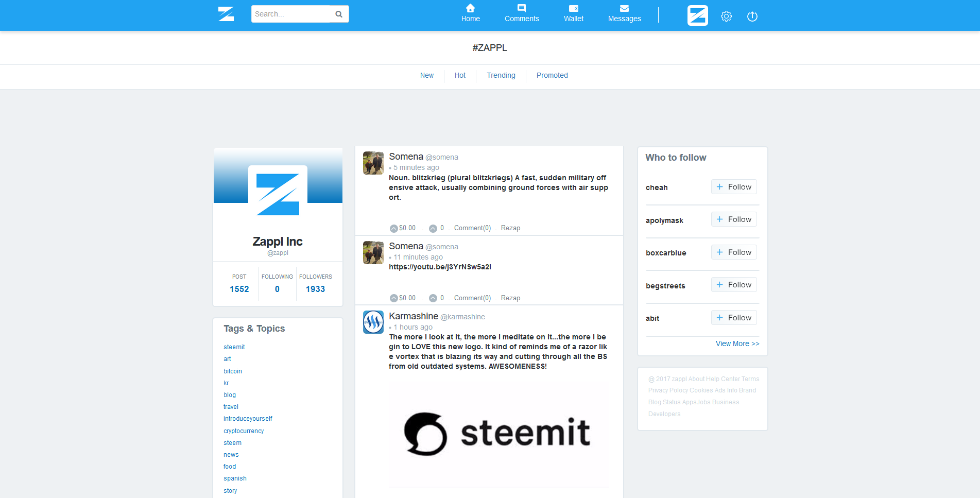This screenshot has width=980, height=498.
Task: Follow user boxcarblue
Action: tap(734, 252)
